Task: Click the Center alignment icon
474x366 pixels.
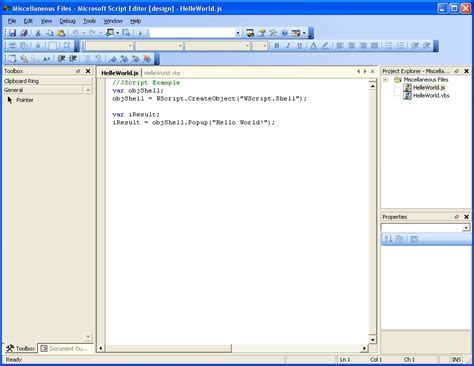Action: [x=351, y=46]
